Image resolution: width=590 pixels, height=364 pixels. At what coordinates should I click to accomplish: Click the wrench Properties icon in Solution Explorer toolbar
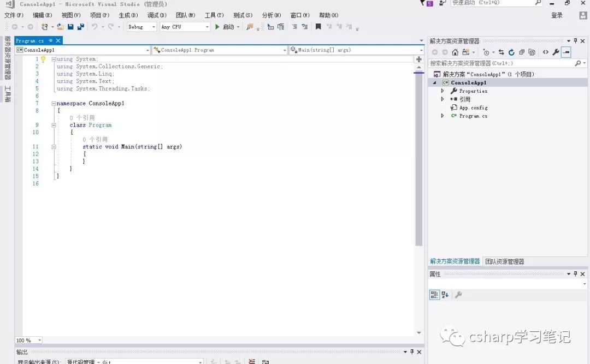pos(556,52)
